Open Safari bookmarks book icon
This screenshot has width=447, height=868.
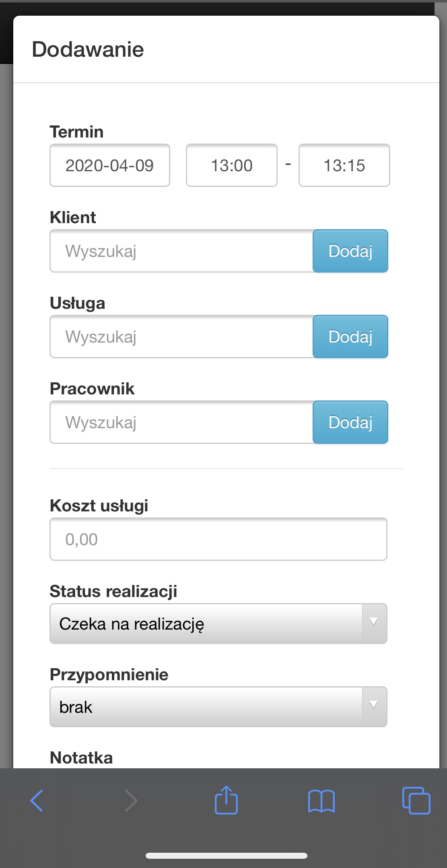pos(321,800)
